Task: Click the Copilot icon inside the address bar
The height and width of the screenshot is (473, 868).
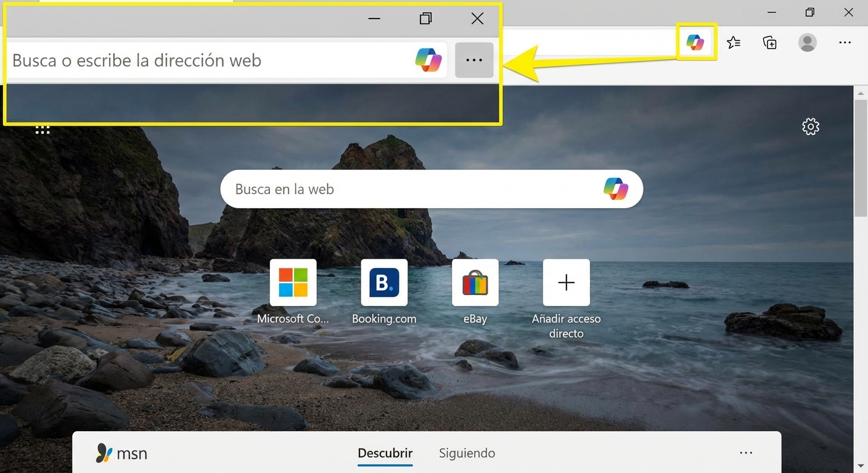Action: click(428, 60)
